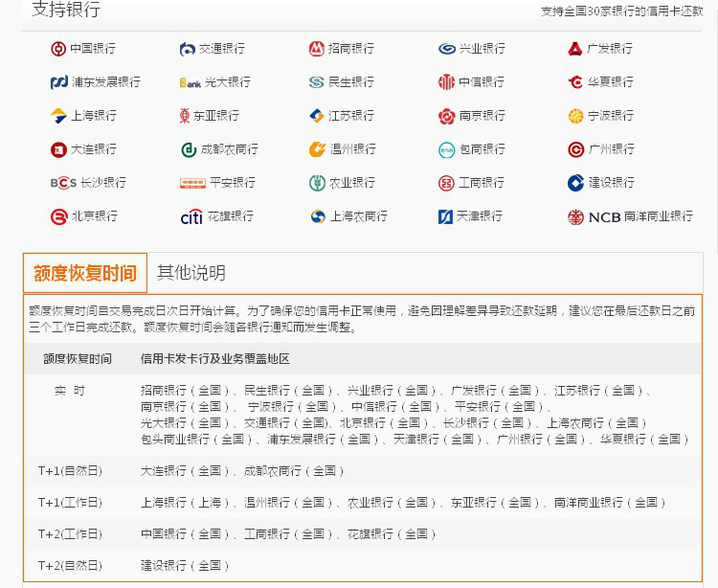Click the 兴业银行 blue logo icon
This screenshot has height=588, width=718.
tap(446, 49)
